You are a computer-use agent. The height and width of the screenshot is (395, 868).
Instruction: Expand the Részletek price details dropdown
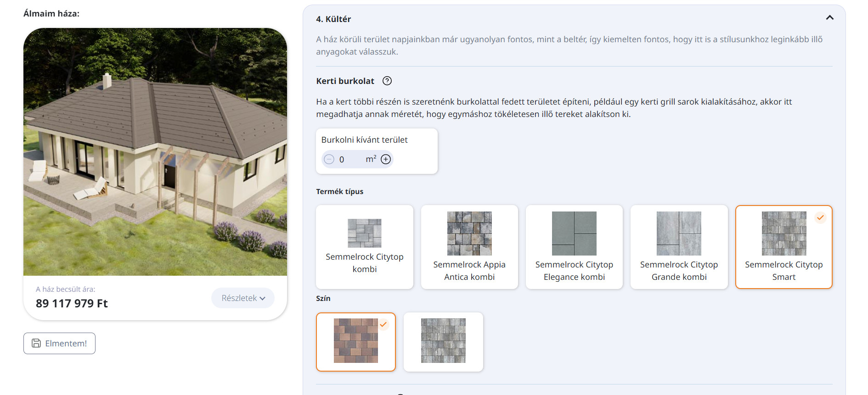pos(243,298)
